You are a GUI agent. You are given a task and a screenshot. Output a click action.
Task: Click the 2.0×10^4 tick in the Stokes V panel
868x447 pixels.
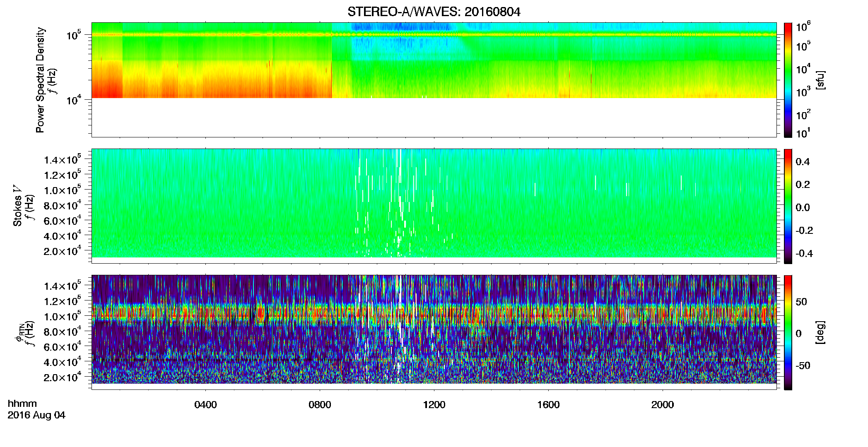tap(62, 251)
